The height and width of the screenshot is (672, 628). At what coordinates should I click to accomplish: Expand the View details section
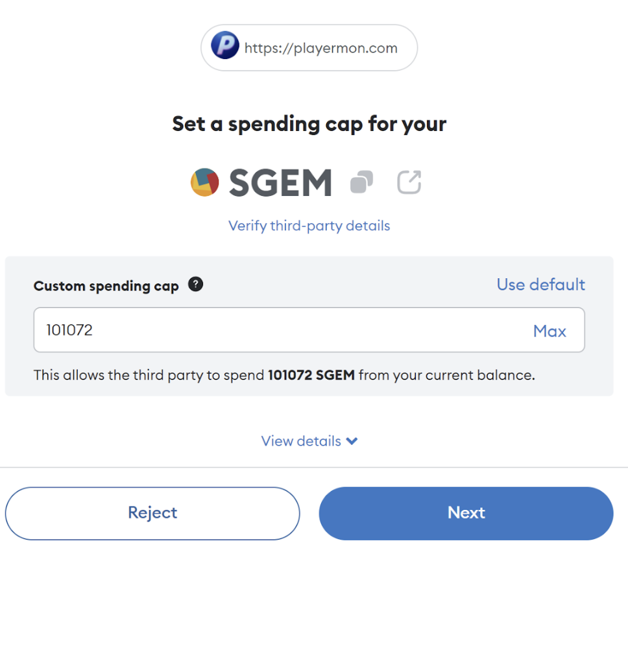click(302, 441)
